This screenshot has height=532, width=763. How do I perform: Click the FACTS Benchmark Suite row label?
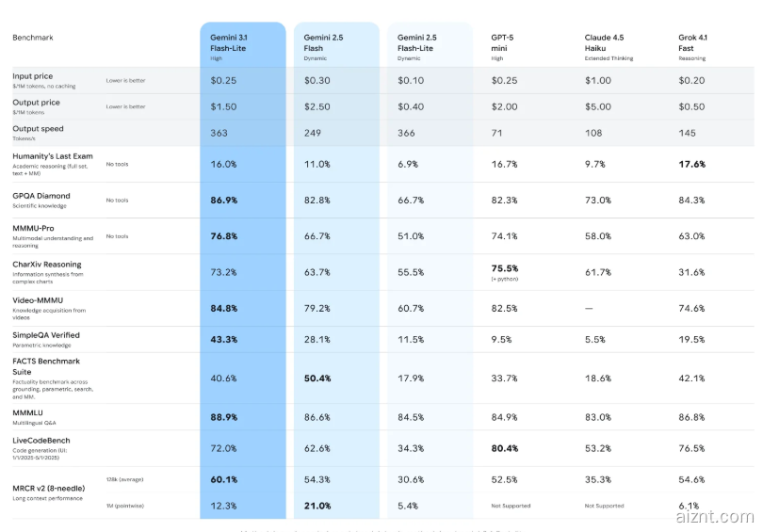click(x=46, y=365)
